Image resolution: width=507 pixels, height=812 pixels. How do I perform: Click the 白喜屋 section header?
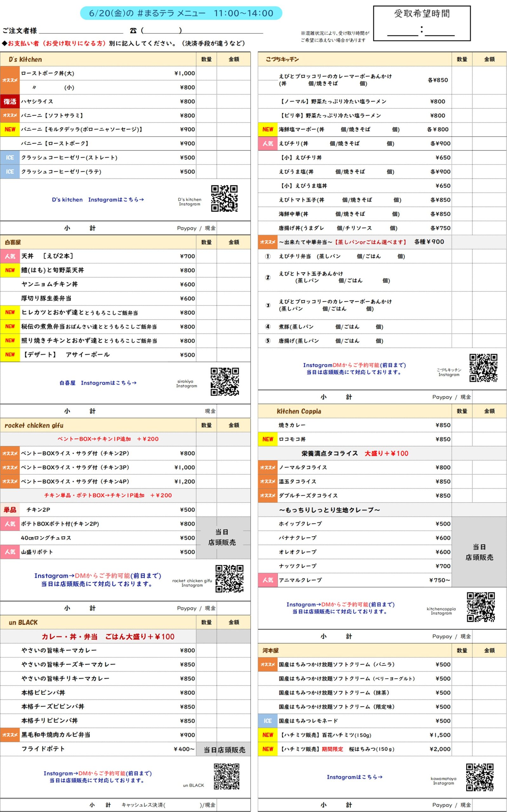98,242
